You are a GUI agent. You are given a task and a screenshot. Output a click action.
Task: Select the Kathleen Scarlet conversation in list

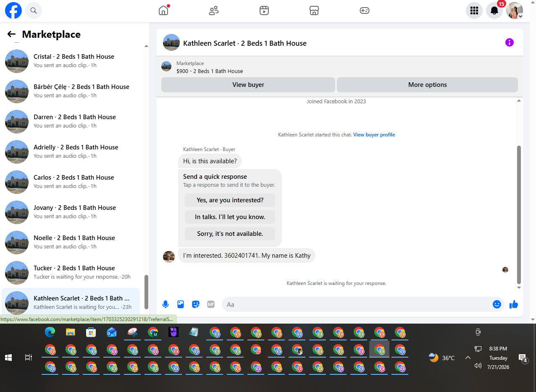(x=71, y=302)
